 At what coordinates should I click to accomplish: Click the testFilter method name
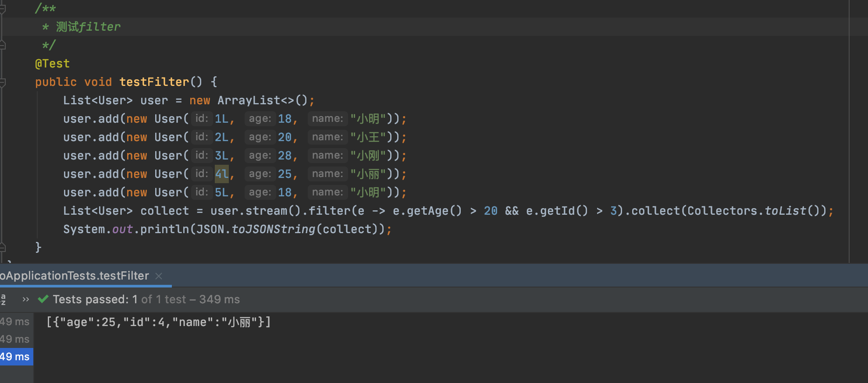[x=154, y=82]
